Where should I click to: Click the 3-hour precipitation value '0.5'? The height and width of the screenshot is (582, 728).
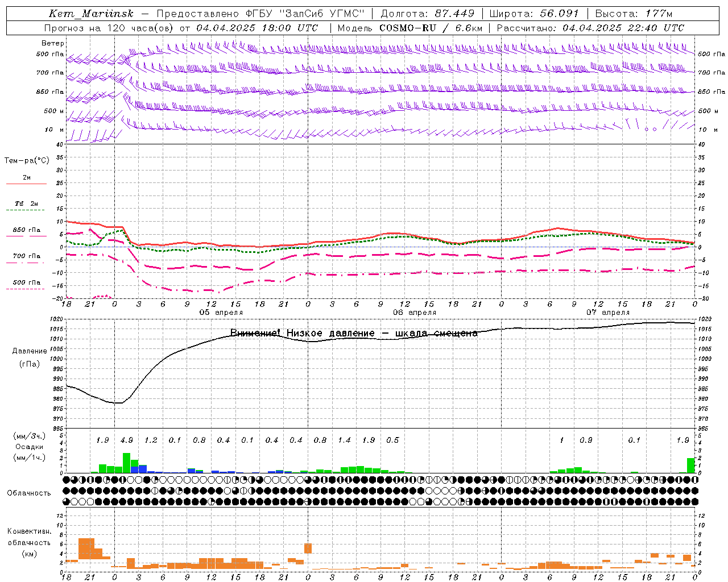[392, 440]
